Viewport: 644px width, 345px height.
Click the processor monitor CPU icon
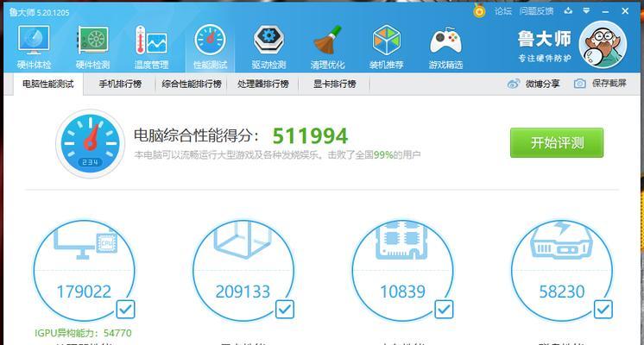click(85, 242)
